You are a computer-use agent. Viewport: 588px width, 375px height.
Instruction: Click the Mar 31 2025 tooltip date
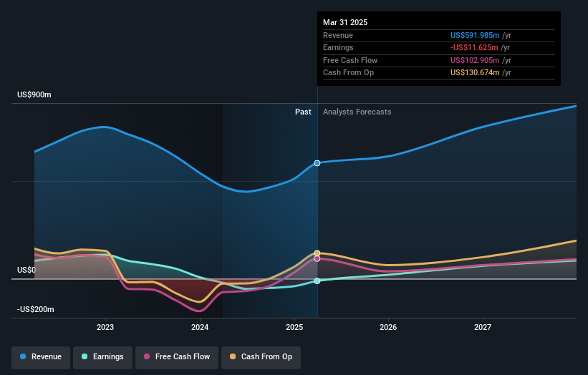click(345, 22)
